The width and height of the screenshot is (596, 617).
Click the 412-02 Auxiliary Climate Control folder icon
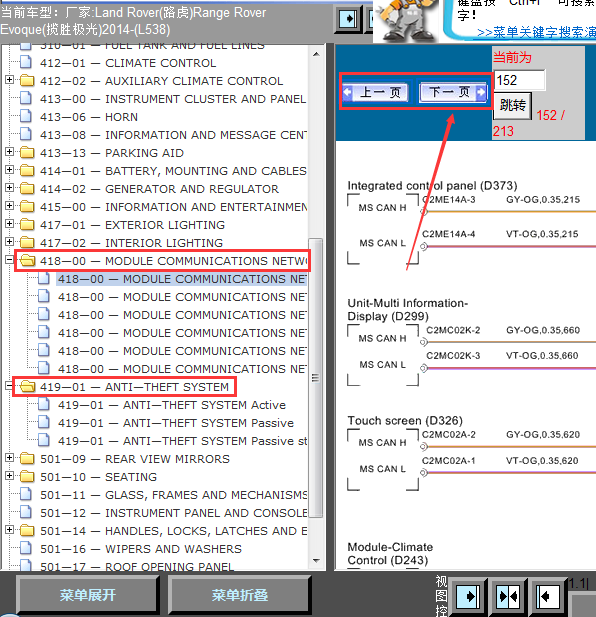27,81
